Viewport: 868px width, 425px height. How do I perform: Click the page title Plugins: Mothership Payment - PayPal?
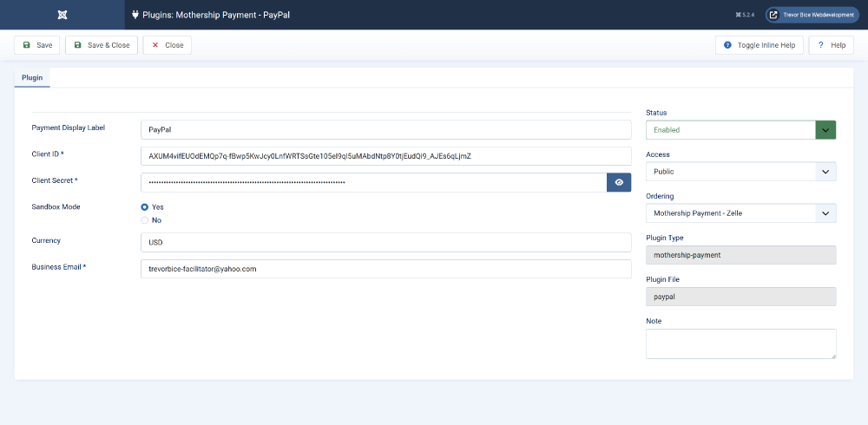[216, 15]
